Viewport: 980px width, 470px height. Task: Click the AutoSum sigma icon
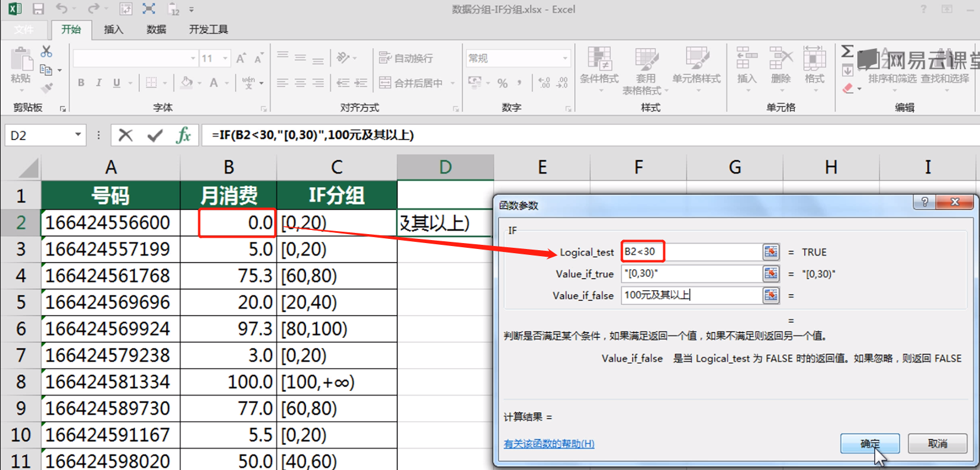tap(847, 51)
